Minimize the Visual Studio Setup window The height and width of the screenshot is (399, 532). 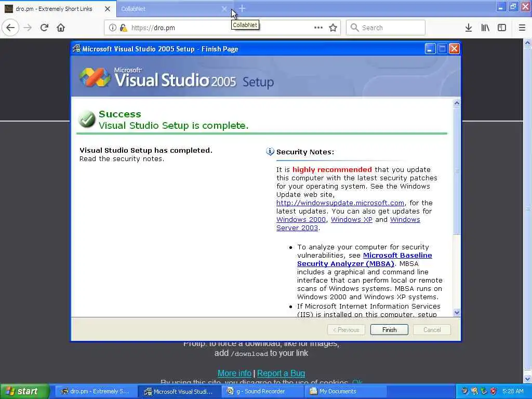430,48
